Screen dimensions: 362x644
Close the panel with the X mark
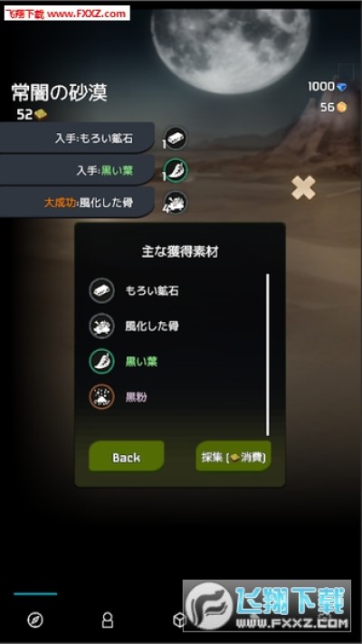click(303, 188)
